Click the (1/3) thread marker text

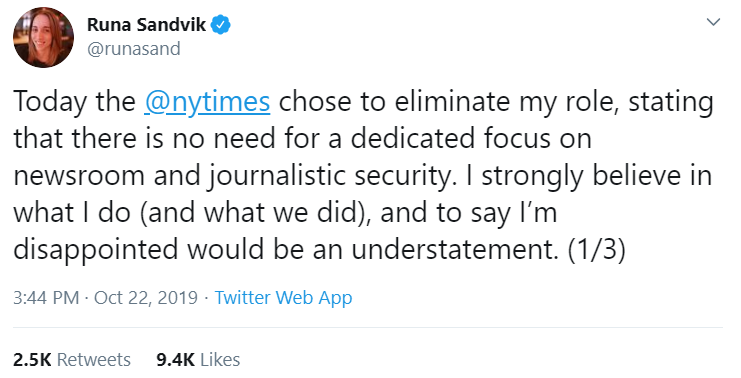pyautogui.click(x=597, y=249)
